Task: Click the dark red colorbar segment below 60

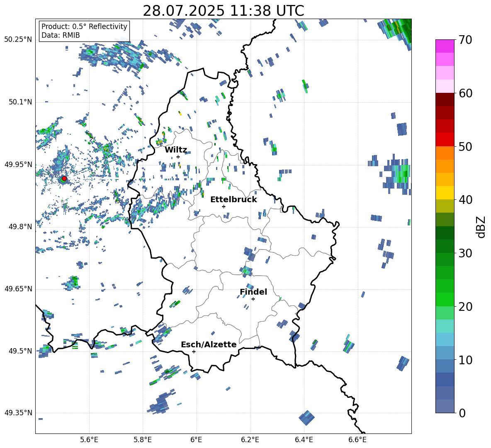Action: 445,99
